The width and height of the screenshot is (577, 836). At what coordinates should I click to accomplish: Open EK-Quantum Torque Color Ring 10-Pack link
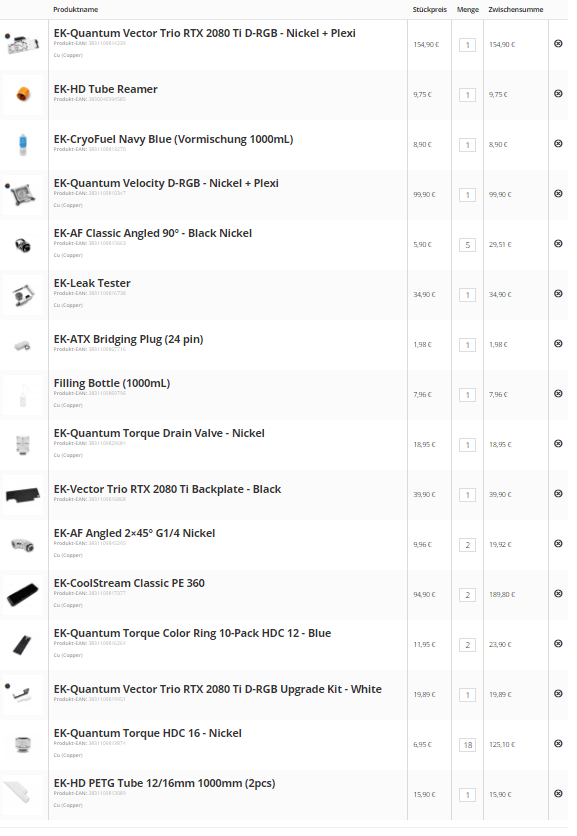click(x=192, y=633)
